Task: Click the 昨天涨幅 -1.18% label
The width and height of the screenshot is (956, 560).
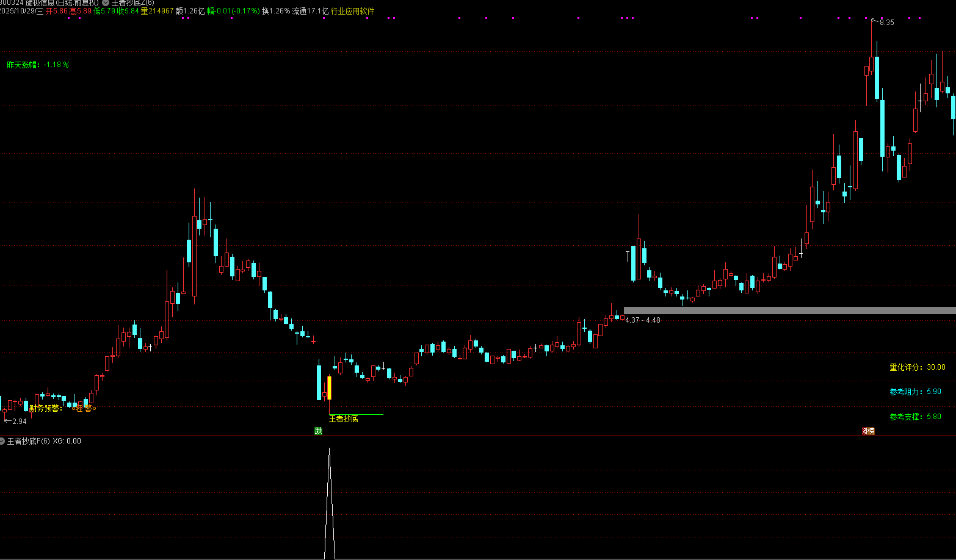Action: 37,65
